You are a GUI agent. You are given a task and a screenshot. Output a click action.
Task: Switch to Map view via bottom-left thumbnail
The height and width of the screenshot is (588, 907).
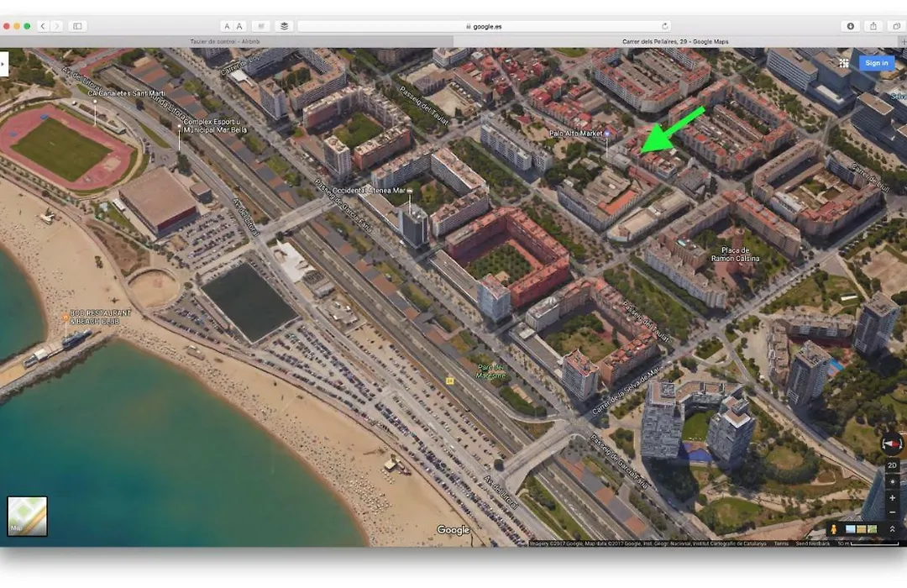point(27,517)
